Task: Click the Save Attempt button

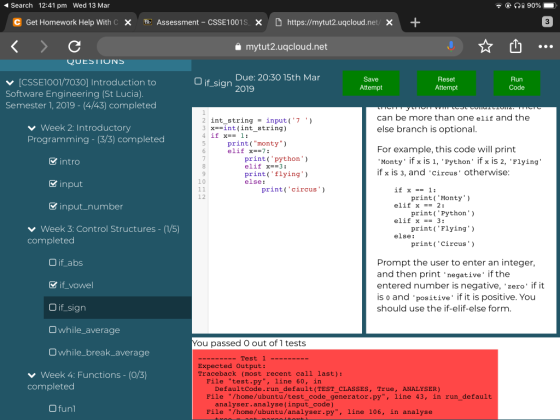Action: click(371, 83)
